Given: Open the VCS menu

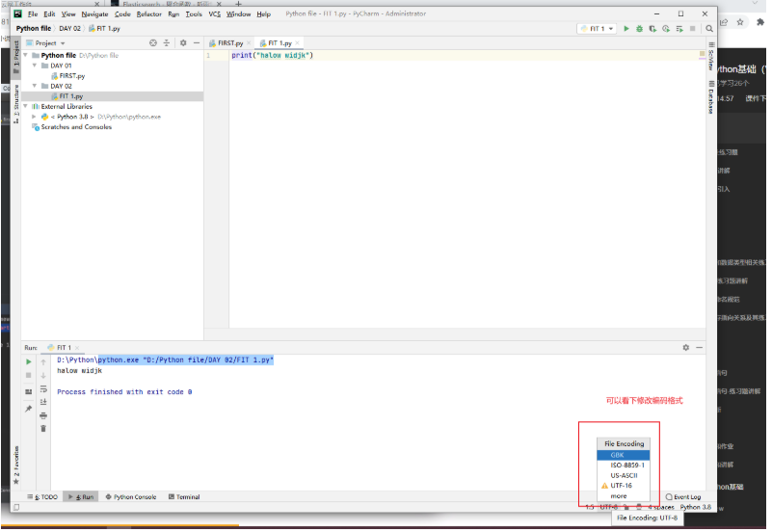Looking at the screenshot, I should (215, 13).
